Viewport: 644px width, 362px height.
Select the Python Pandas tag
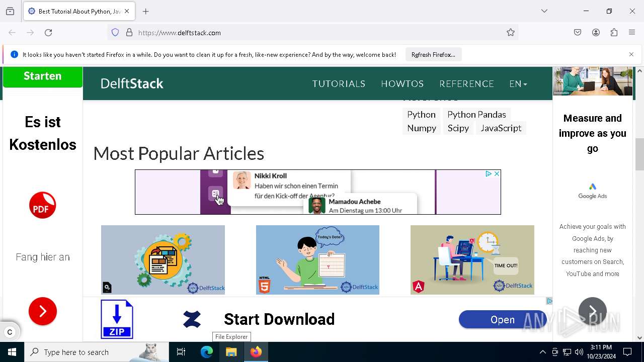476,115
